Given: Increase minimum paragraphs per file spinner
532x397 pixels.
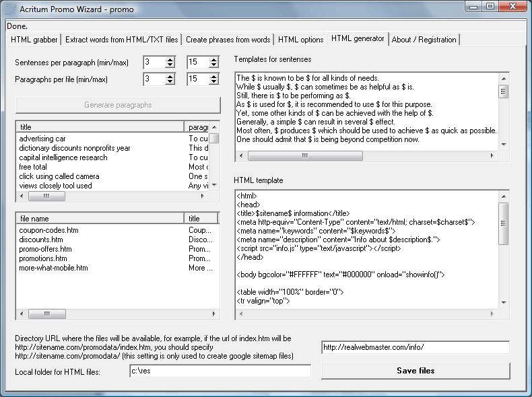Looking at the screenshot, I should [170, 75].
